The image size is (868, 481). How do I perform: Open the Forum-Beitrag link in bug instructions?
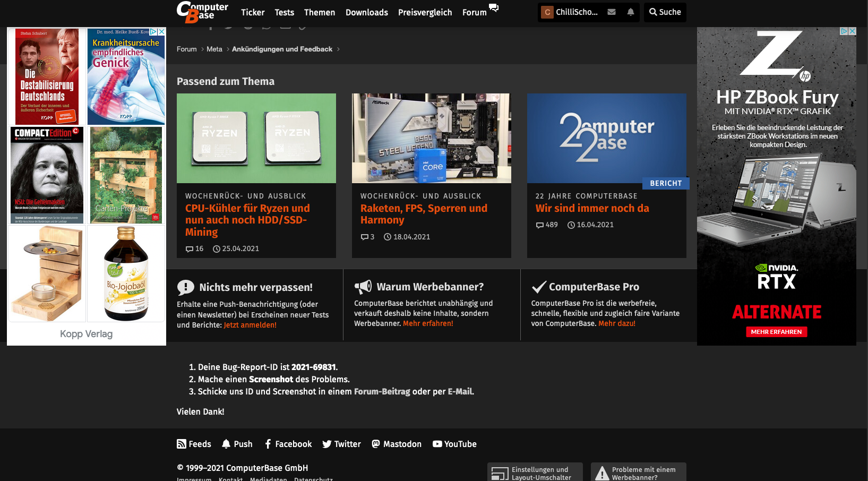point(382,391)
